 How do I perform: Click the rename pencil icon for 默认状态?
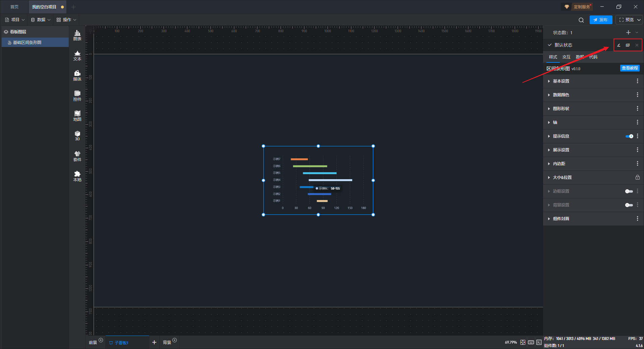tap(619, 45)
